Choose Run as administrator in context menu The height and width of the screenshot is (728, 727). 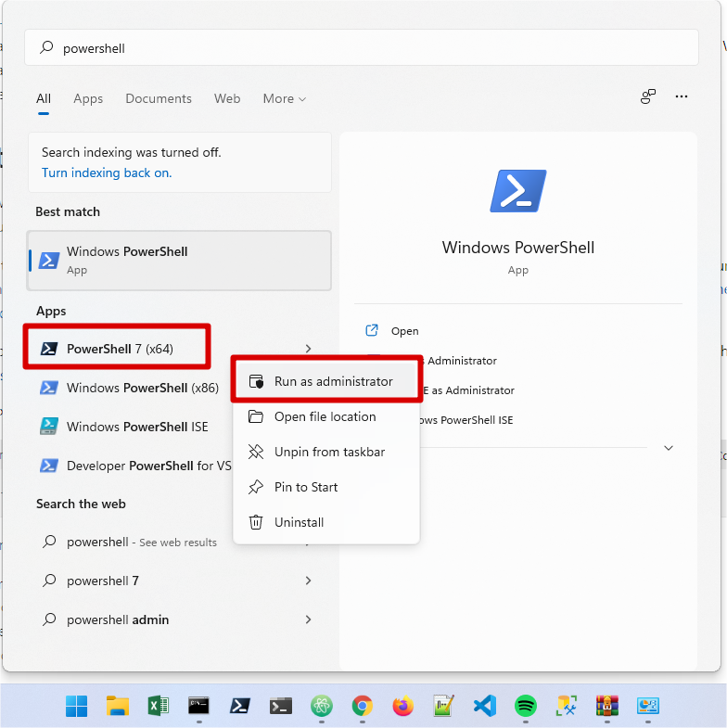325,381
